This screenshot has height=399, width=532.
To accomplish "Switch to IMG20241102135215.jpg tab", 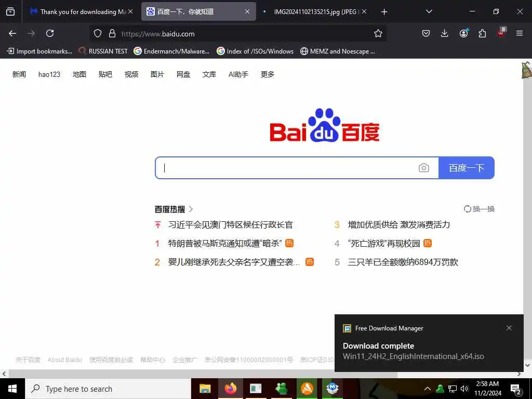I will (315, 12).
